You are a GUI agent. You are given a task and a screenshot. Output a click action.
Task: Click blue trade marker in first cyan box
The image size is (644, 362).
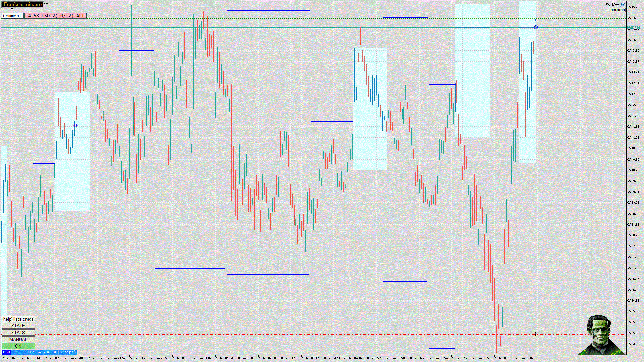point(75,126)
